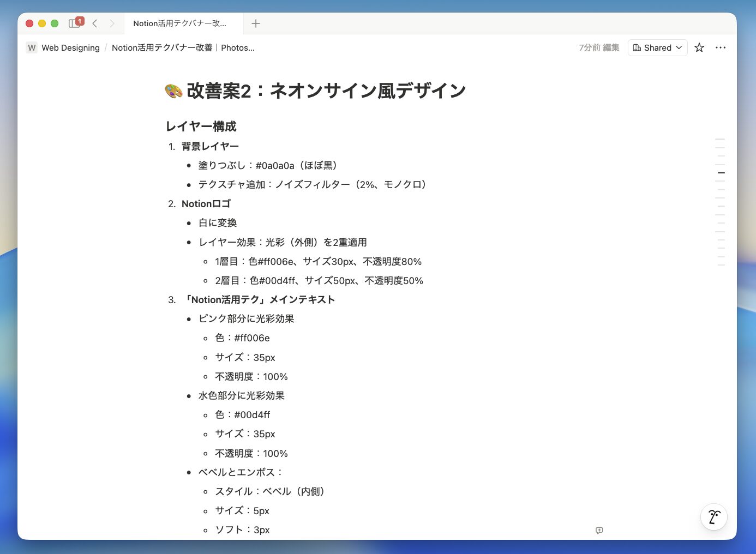Click the palette emoji page icon
Image resolution: width=756 pixels, height=554 pixels.
(173, 91)
